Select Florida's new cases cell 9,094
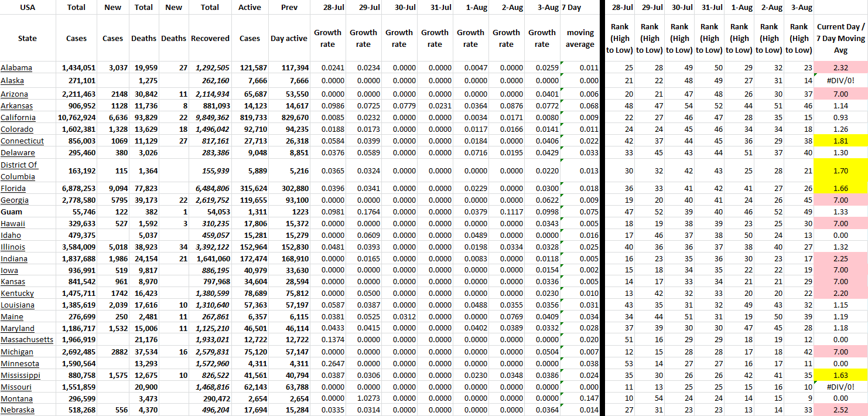The width and height of the screenshot is (868, 416). coord(113,188)
